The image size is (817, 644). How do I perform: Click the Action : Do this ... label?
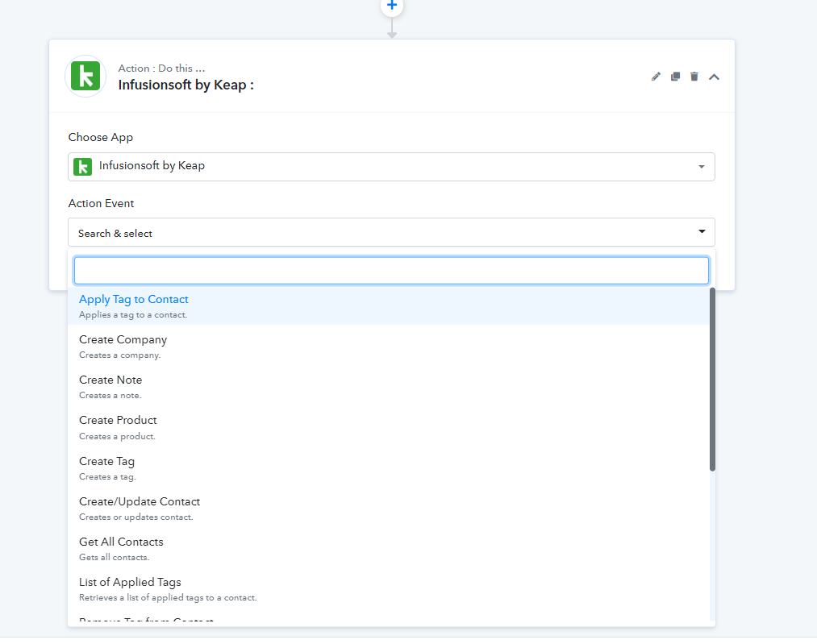[x=161, y=69]
